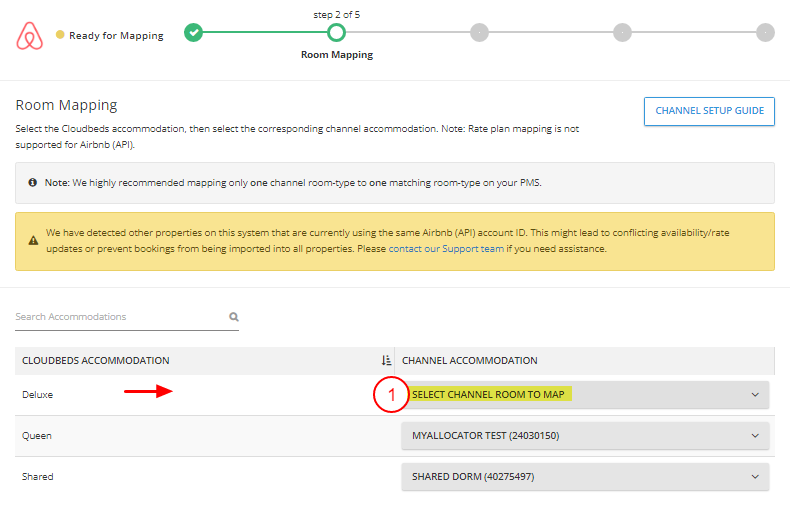The width and height of the screenshot is (790, 520).
Task: Expand the MYALLOCATOR TEST (24030150) dropdown
Action: [585, 436]
